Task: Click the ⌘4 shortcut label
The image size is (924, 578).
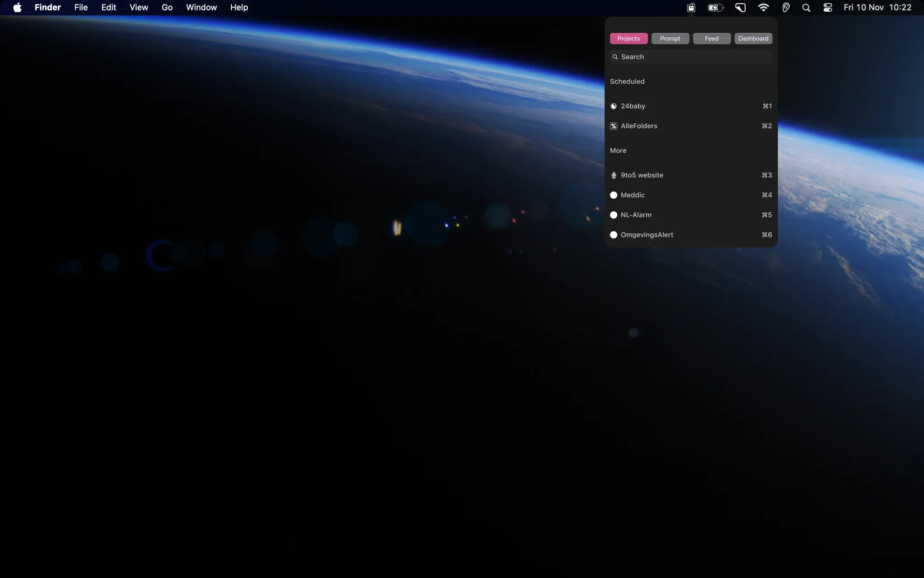Action: click(x=767, y=195)
